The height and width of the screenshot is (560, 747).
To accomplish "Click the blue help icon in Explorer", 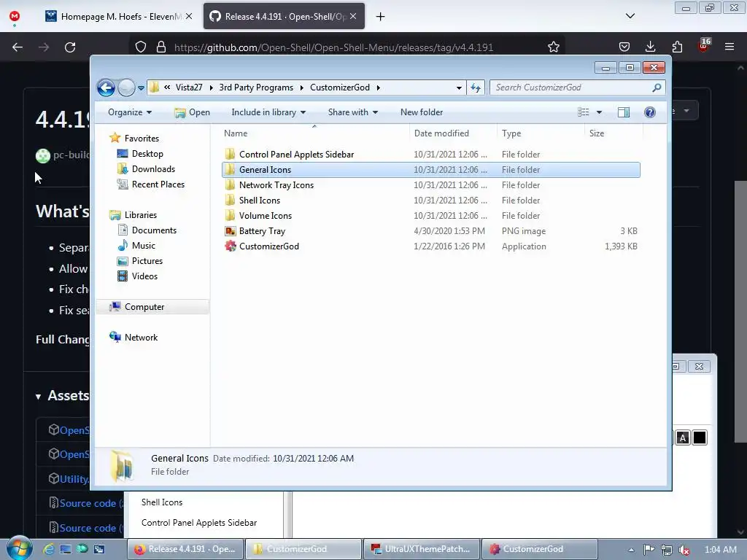I will tap(649, 112).
